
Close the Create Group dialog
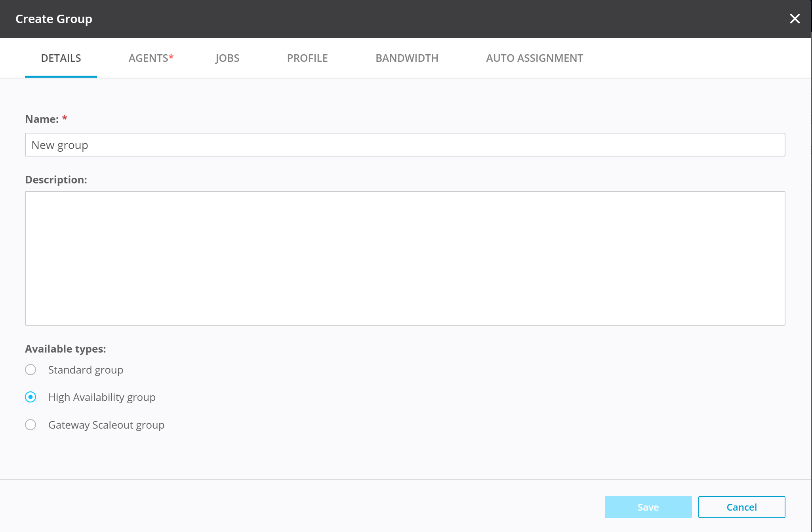(x=795, y=19)
